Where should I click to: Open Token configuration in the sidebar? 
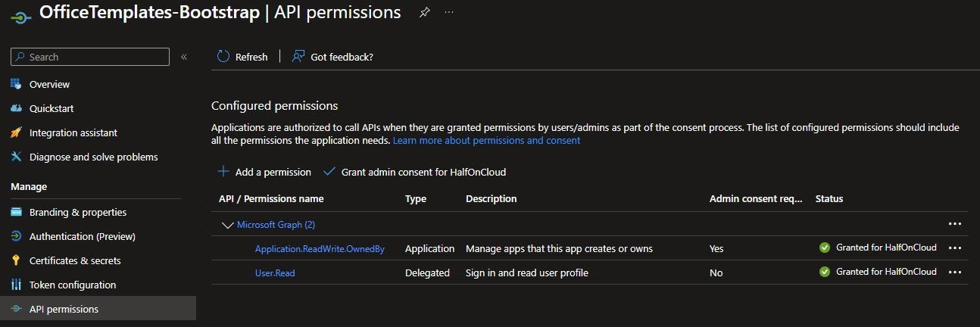[73, 285]
